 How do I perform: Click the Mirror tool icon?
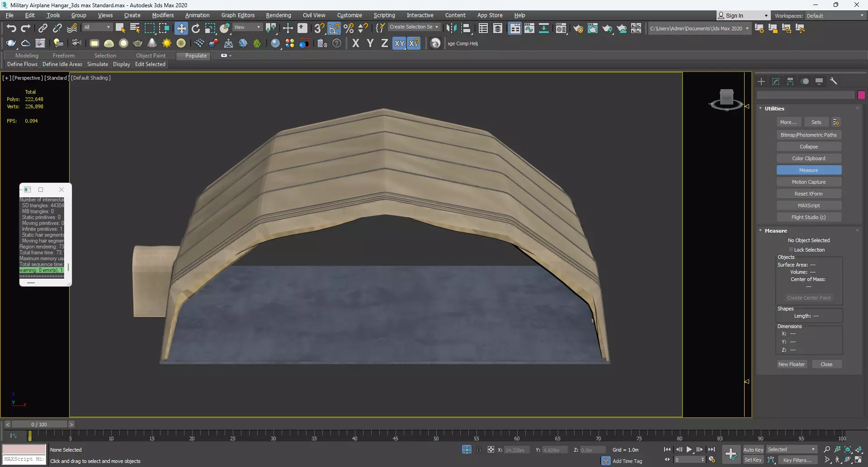coord(451,28)
